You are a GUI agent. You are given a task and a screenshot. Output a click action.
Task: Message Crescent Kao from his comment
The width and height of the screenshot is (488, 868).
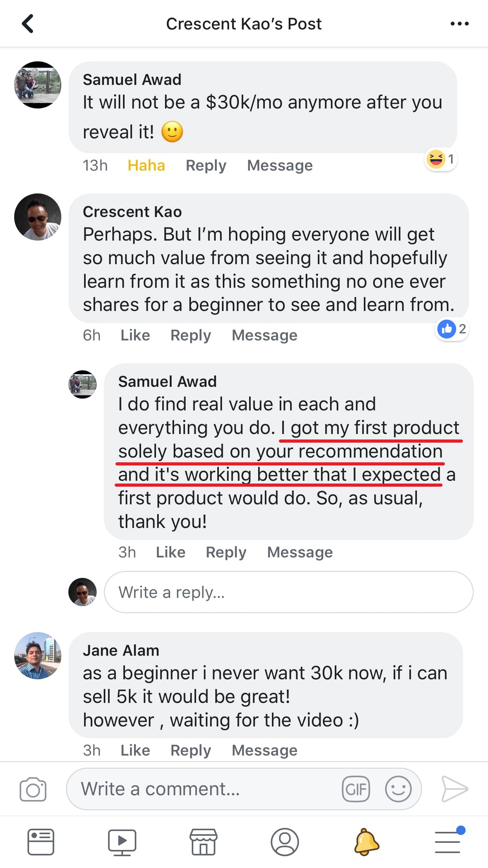point(264,335)
